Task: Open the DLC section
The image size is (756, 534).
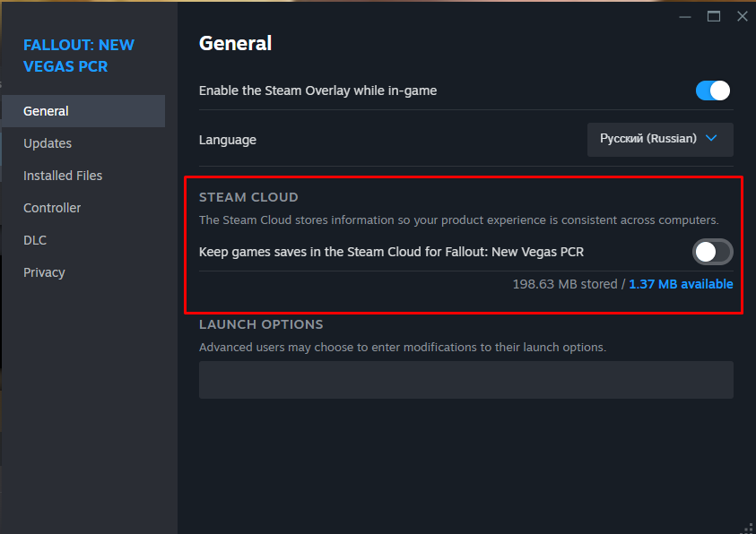Action: point(35,240)
